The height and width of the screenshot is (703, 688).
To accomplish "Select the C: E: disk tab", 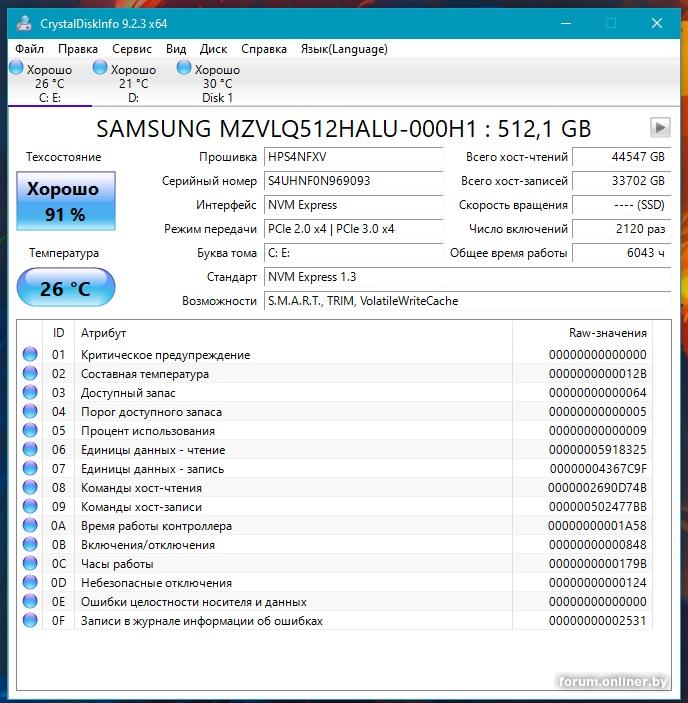I will pyautogui.click(x=50, y=83).
